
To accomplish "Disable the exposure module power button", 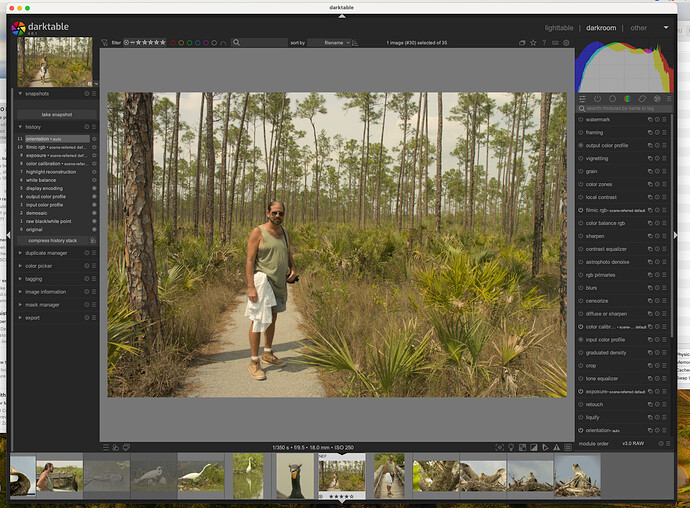I will pos(581,391).
